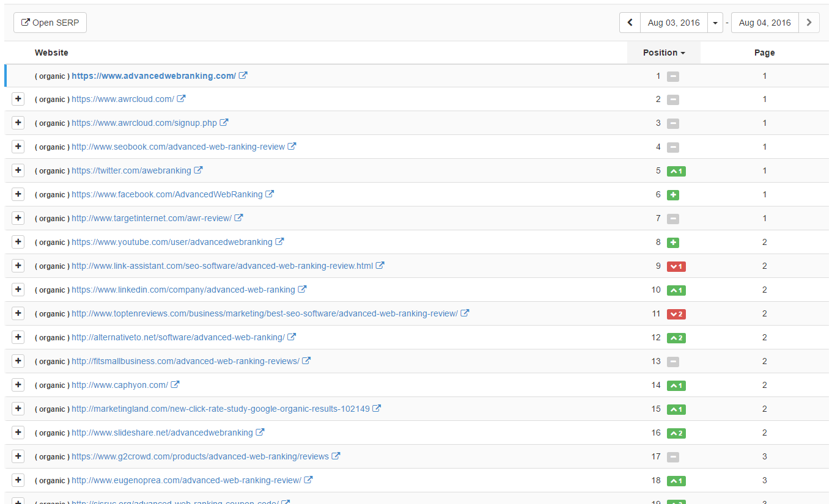832x504 pixels.
Task: Open the twitter.com/awebranking link
Action: (131, 170)
